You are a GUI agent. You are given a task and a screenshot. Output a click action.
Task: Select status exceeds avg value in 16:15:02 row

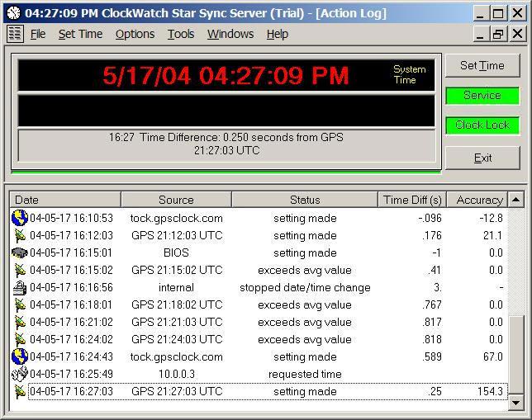305,271
